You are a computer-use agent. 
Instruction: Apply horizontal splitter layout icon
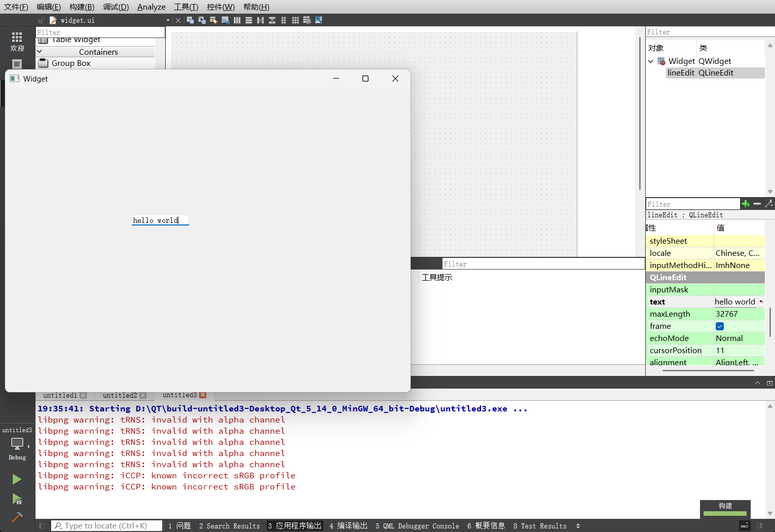(x=260, y=20)
